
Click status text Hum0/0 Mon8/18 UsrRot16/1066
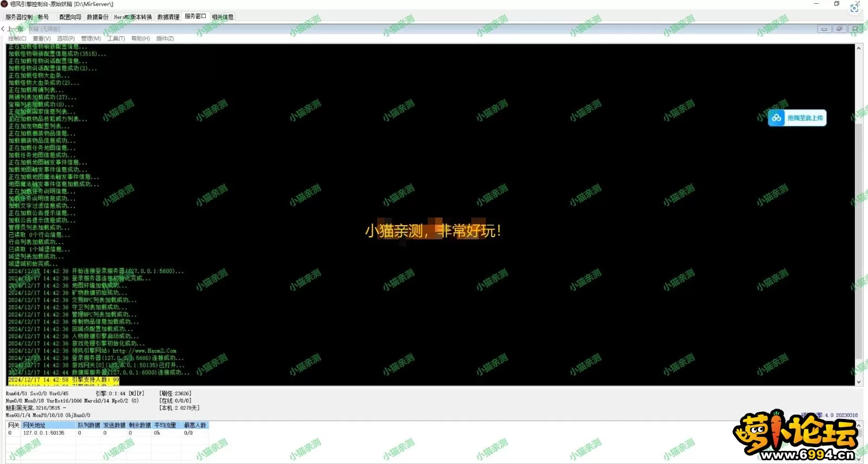tap(43, 401)
